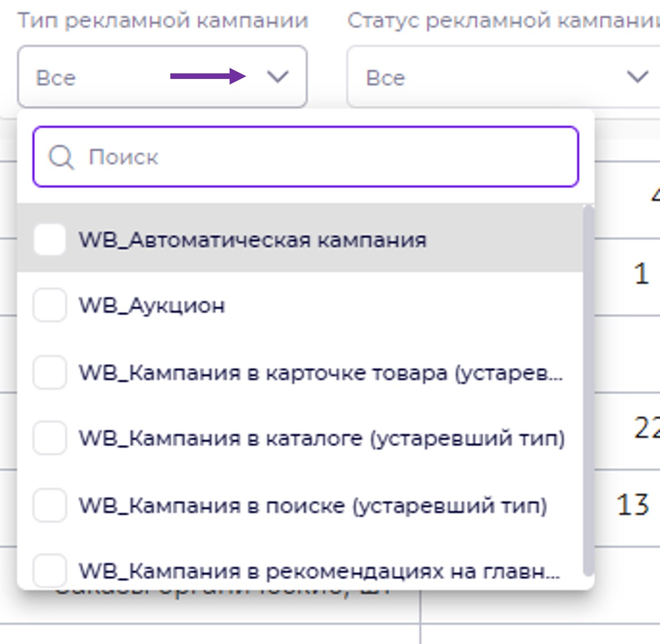
Task: Click the WB_Кампания в карточке товара label
Action: [x=320, y=373]
